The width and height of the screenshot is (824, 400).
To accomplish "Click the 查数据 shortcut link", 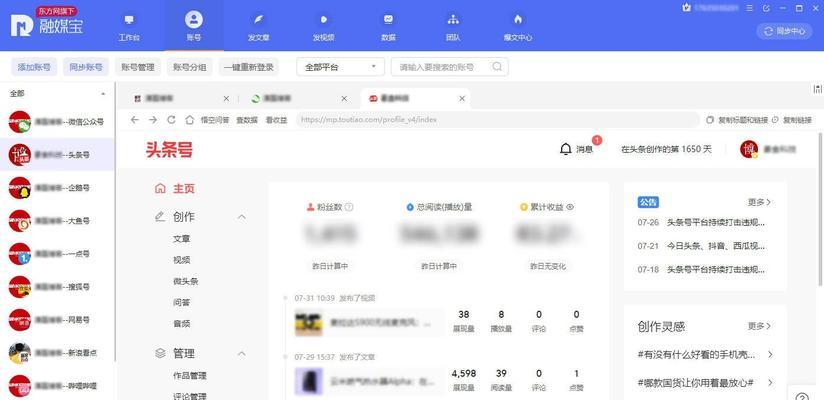I will (x=247, y=120).
